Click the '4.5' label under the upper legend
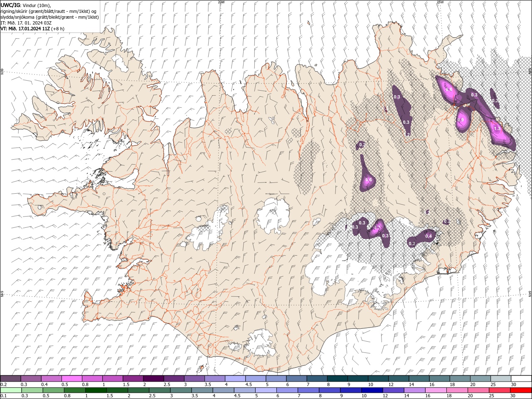The height and width of the screenshot is (399, 532). point(249,384)
